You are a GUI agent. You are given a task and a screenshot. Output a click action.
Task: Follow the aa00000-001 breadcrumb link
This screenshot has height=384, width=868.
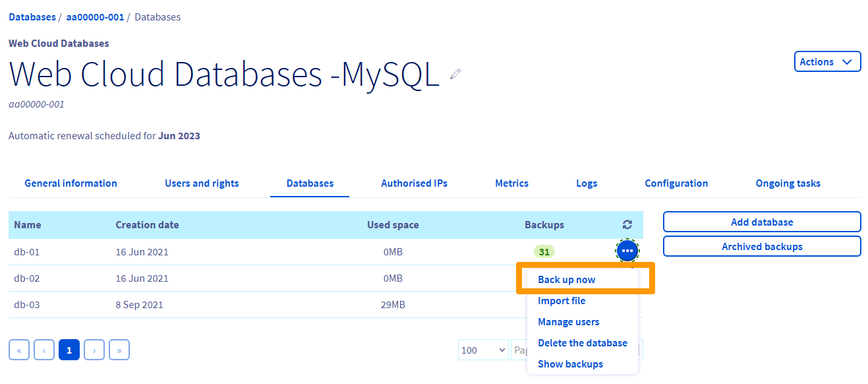tap(95, 16)
